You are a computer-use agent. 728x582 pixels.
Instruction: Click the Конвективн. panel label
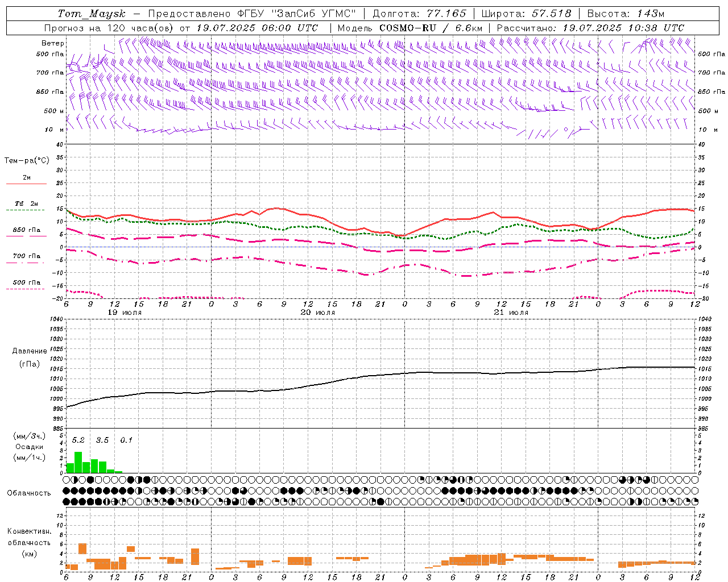29,531
